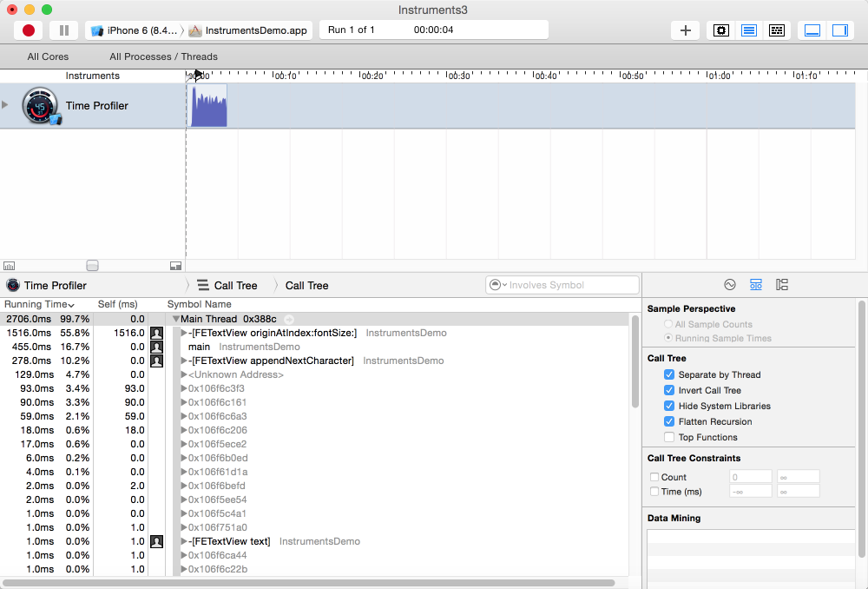Toggle the right inspector pane icon
This screenshot has width=868, height=589.
pos(839,30)
